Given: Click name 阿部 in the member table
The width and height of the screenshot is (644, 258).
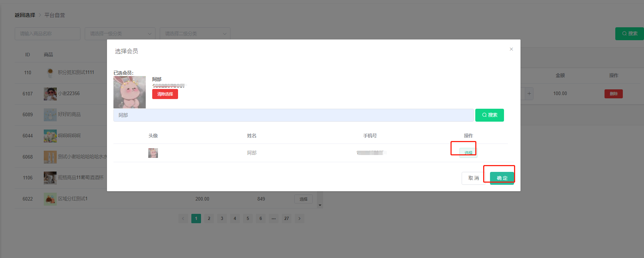Looking at the screenshot, I should 252,153.
